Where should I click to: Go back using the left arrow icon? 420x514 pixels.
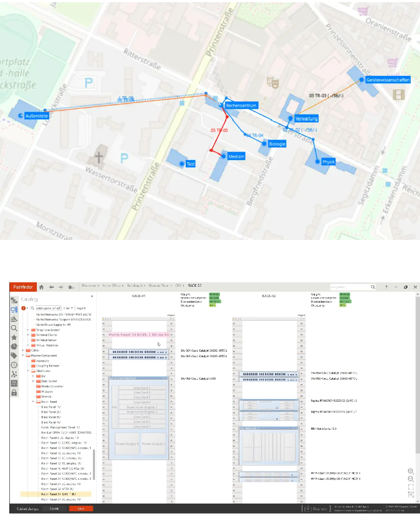pos(51,287)
